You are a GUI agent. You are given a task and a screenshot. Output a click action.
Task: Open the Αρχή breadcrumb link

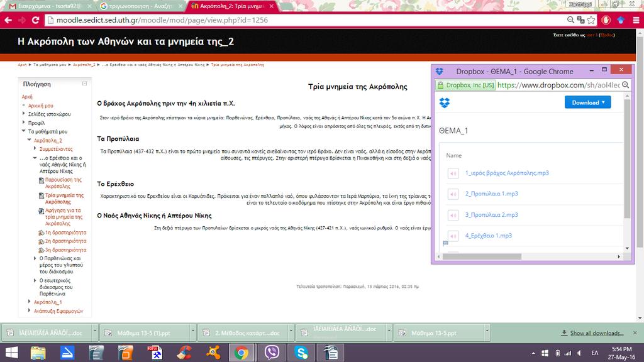[22, 65]
